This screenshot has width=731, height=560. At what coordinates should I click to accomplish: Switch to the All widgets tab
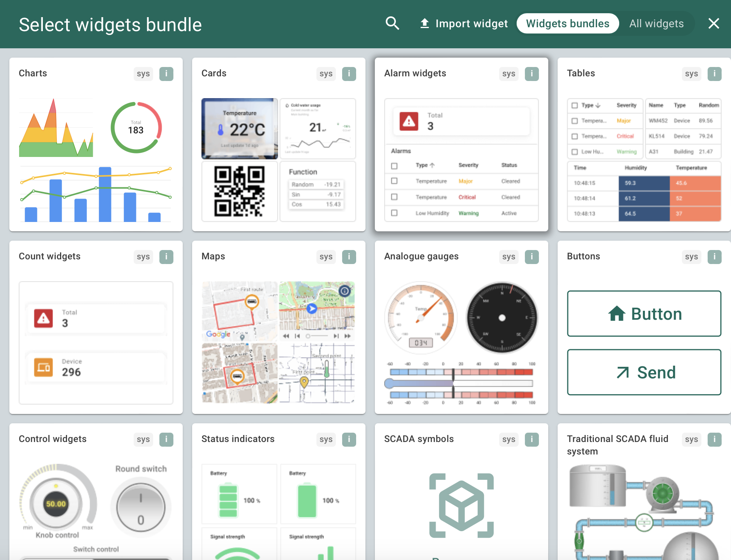point(656,23)
